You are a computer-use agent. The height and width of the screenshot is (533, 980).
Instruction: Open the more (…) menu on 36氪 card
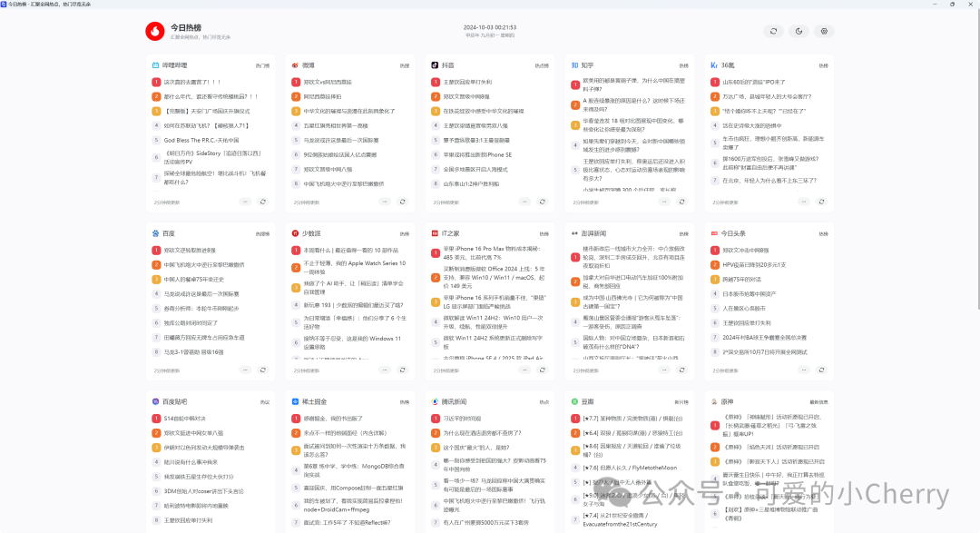[804, 202]
